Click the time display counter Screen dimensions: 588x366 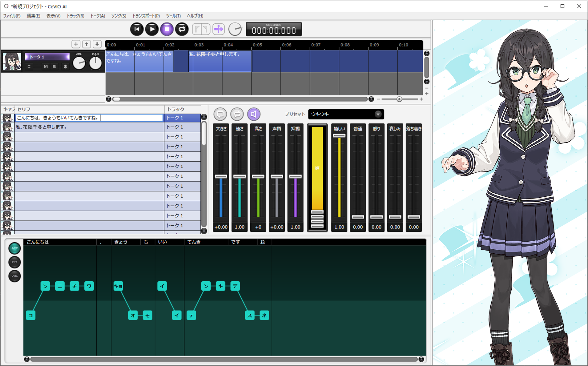[x=274, y=29]
